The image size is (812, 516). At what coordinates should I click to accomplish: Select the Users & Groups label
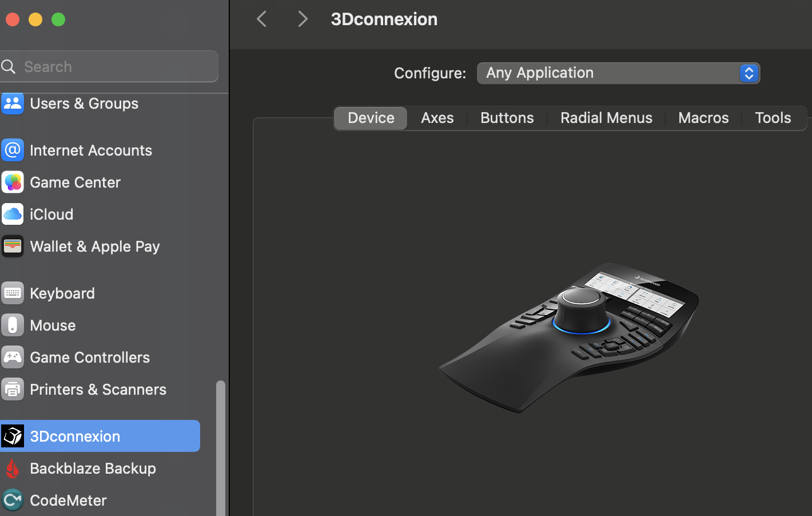[x=84, y=104]
